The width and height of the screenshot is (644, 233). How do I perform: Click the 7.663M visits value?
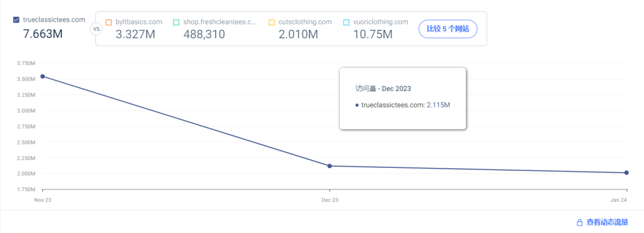[x=43, y=34]
